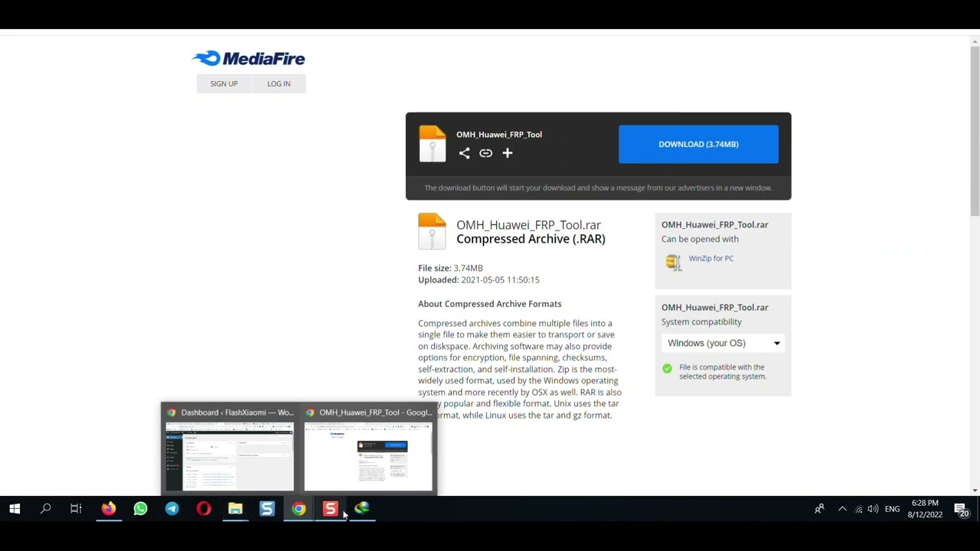
Task: Click the green compatibility checkmark icon
Action: [x=667, y=368]
